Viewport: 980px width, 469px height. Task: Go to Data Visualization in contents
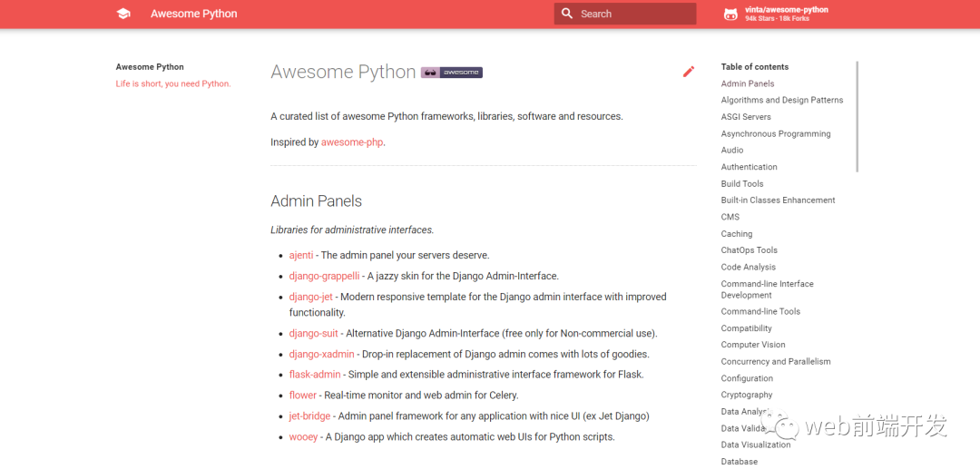756,445
